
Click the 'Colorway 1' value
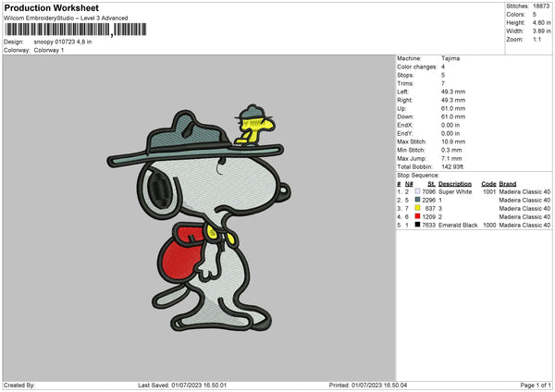pos(49,50)
